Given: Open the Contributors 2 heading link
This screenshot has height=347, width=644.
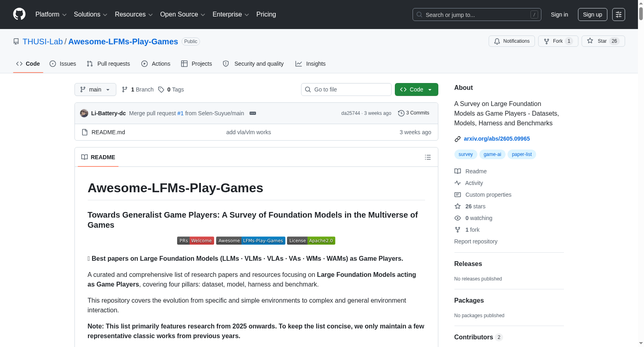Looking at the screenshot, I should [478, 337].
